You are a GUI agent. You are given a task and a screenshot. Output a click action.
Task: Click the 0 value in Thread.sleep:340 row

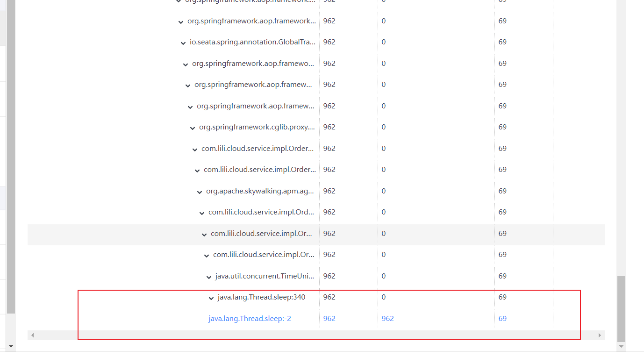[384, 297]
